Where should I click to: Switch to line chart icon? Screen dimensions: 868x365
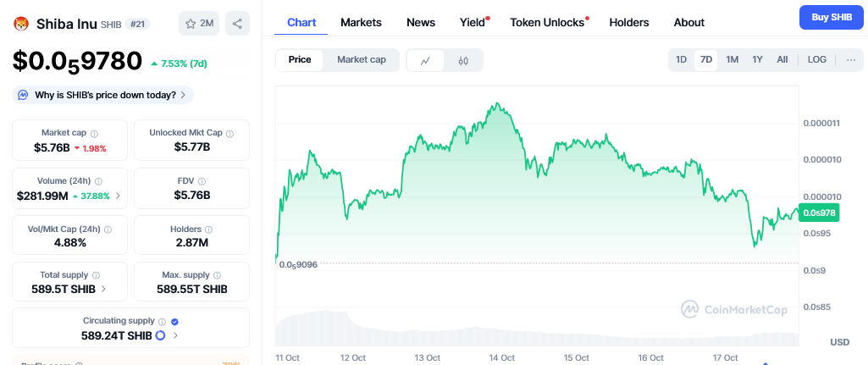click(x=425, y=60)
